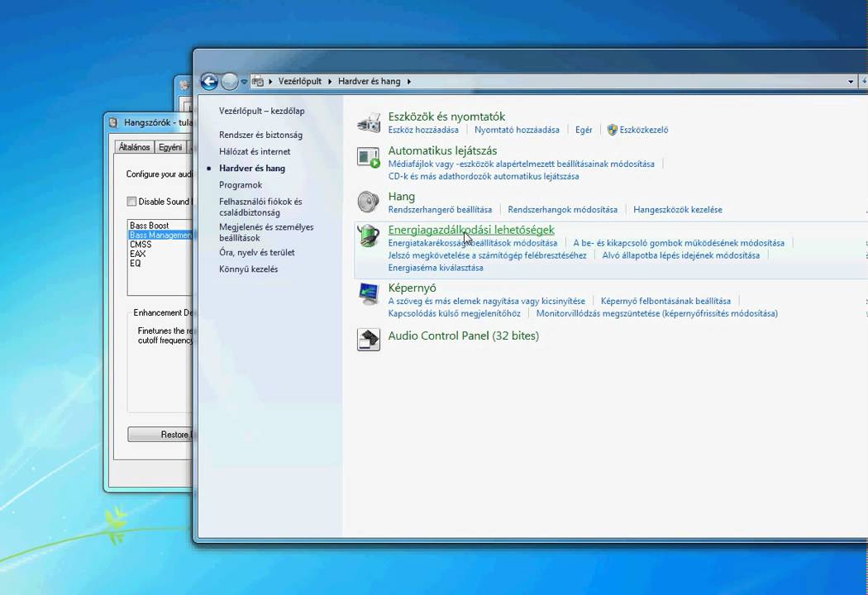This screenshot has width=868, height=595.
Task: Select Bass Management in enhancement list
Action: point(160,236)
